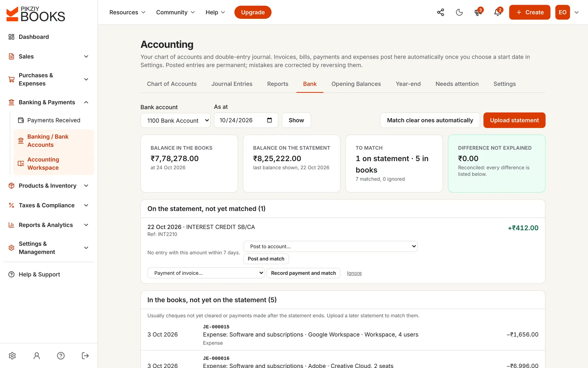Screen dimensions: 588x368
Task: Click the settings gear at sidebar bottom
Action: click(x=12, y=355)
